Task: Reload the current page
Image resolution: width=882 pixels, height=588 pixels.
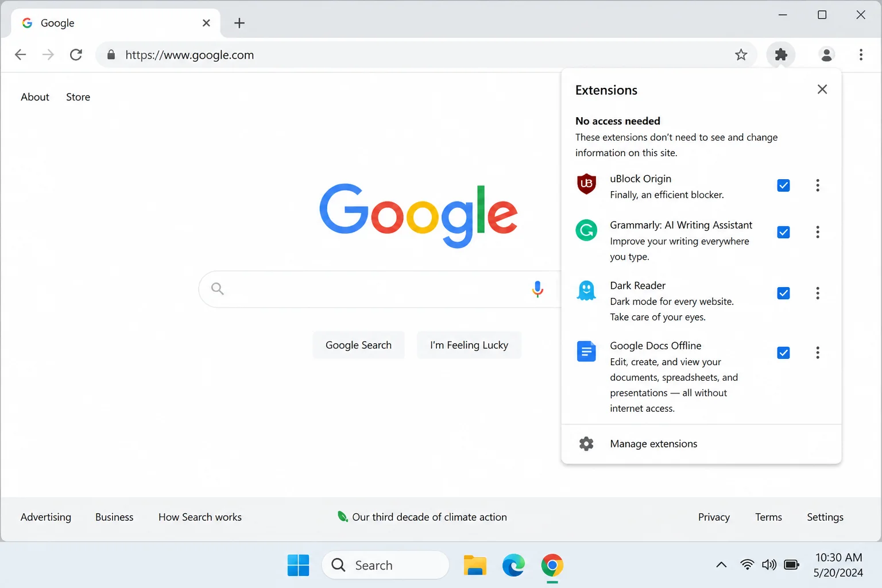Action: click(x=76, y=55)
